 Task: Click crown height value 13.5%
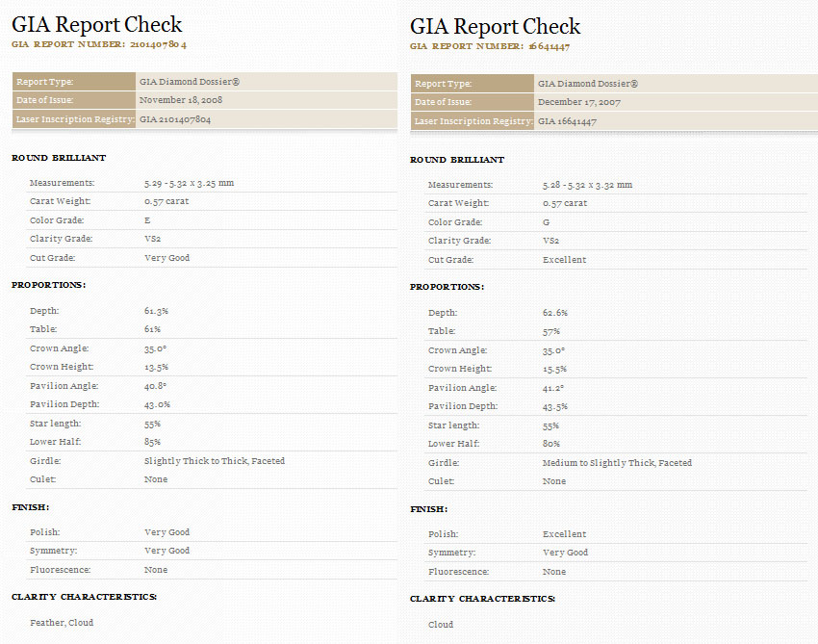pyautogui.click(x=156, y=368)
